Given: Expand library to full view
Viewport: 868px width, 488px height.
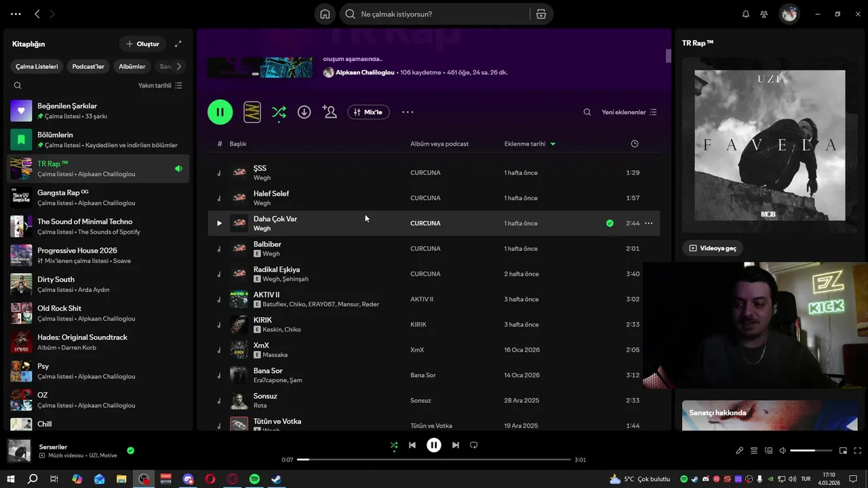Looking at the screenshot, I should pyautogui.click(x=178, y=44).
